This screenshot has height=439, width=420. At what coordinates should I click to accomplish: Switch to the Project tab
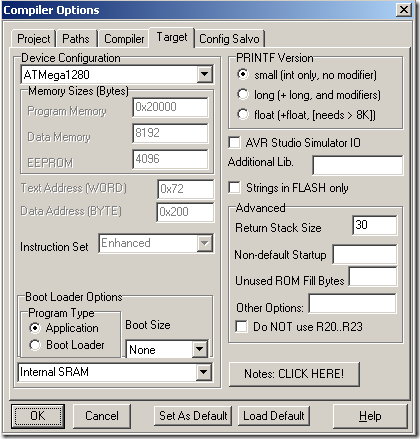click(33, 39)
